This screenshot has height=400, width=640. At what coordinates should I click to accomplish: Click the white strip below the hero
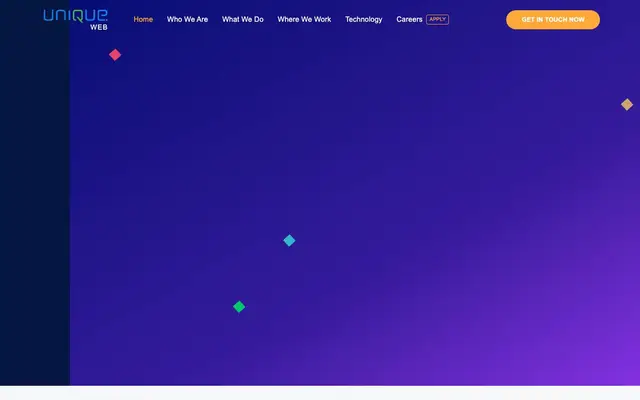coord(320,393)
